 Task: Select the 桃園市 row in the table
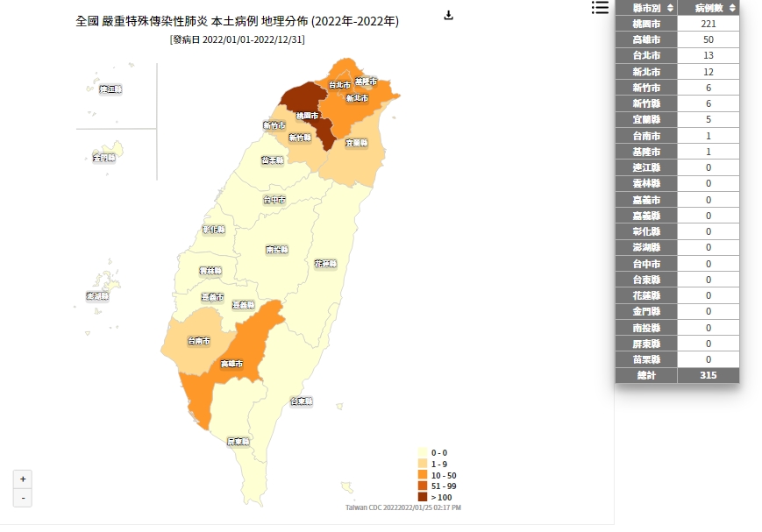click(x=677, y=24)
